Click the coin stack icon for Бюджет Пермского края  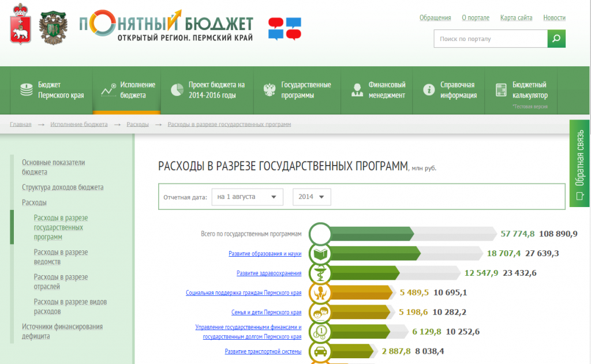pos(27,89)
